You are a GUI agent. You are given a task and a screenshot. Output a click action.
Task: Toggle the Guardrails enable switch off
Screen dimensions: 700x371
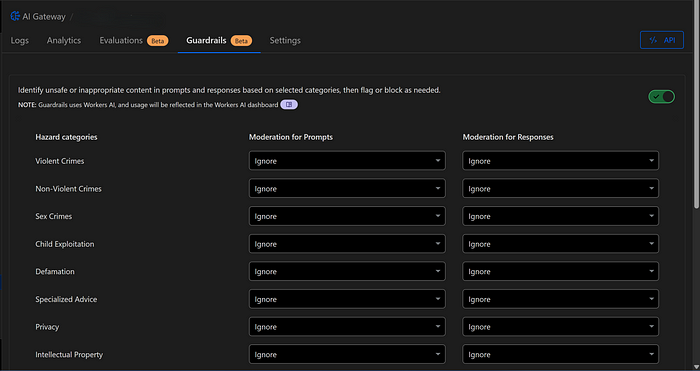(661, 96)
